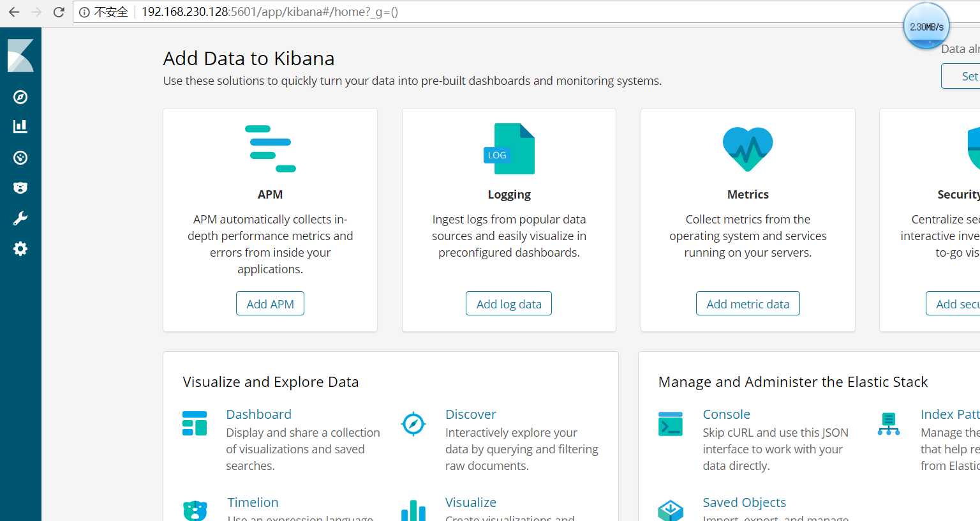
Task: Click the 2.30MB/s network speed floating widget
Action: click(926, 27)
